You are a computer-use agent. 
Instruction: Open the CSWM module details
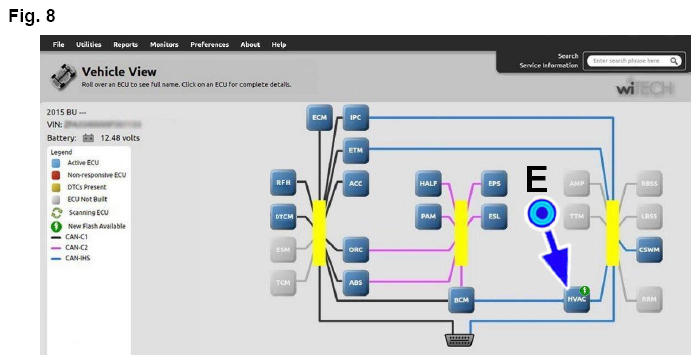coord(649,250)
